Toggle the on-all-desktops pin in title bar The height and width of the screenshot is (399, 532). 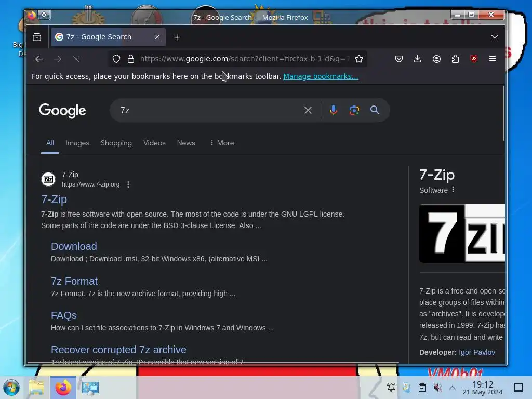pos(44,15)
